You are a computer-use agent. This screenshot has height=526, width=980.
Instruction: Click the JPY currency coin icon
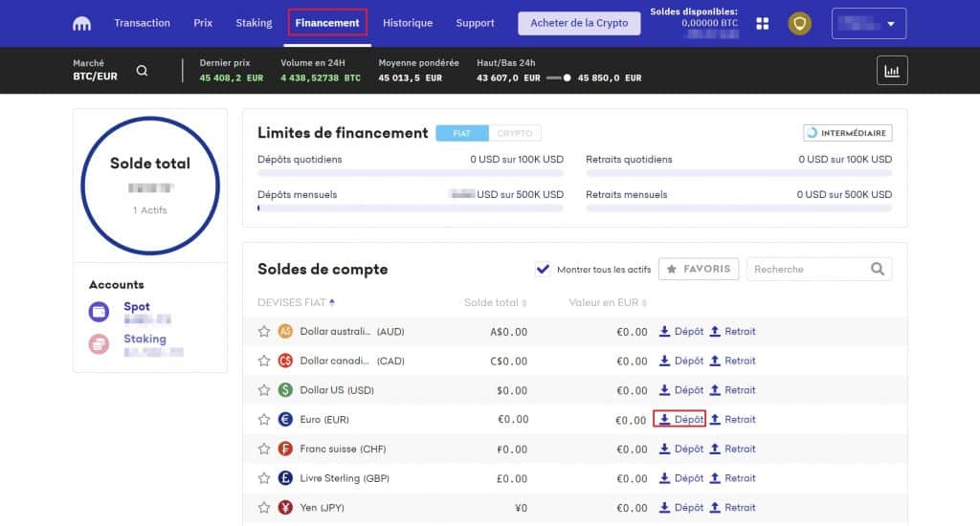285,508
